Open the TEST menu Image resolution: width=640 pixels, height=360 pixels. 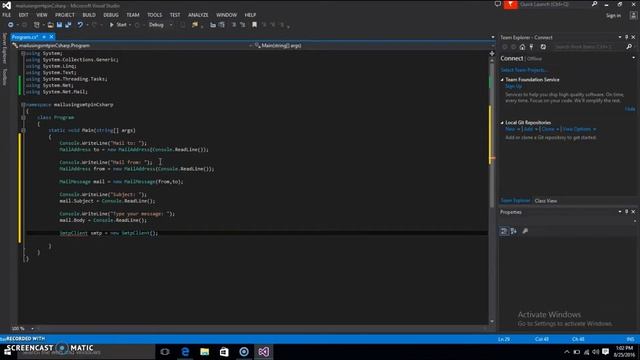[x=175, y=15]
